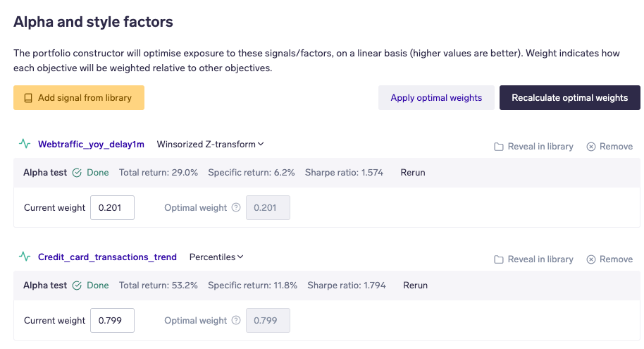Click the book icon on Add signal button
Screen dimensions: 644x349
click(28, 98)
